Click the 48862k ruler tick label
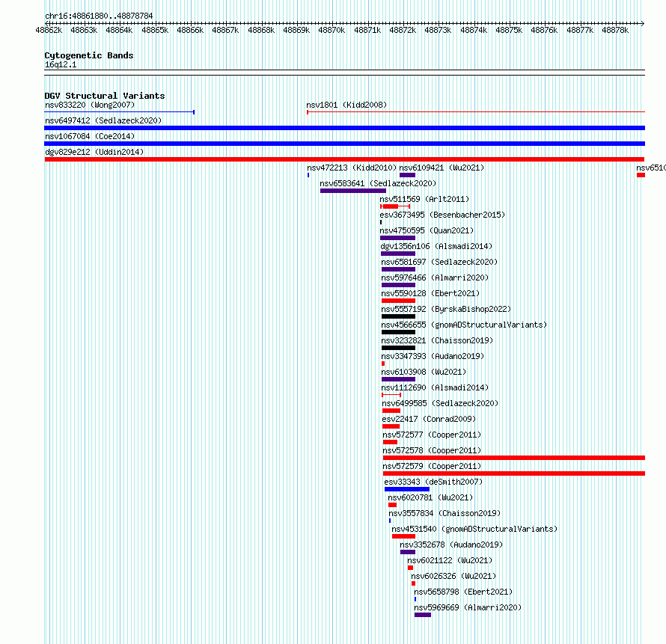 pos(49,30)
